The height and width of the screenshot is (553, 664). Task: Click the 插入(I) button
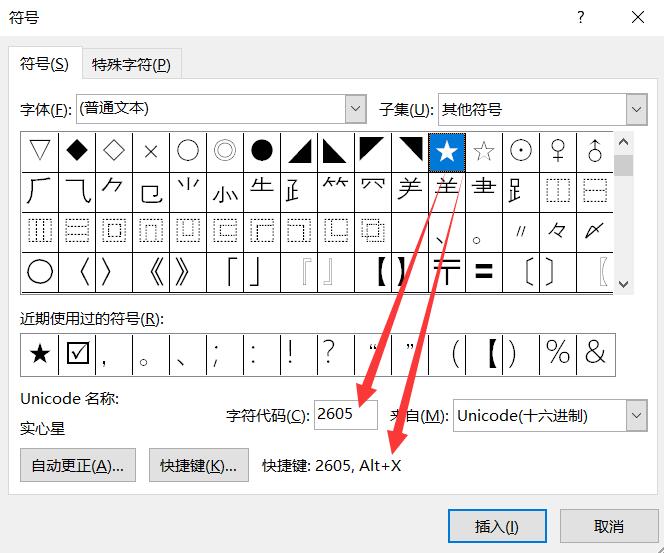coord(497,526)
